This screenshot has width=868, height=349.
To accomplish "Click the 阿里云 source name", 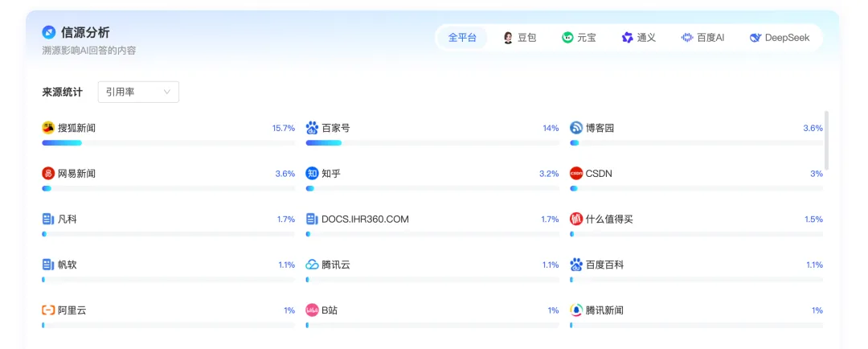I will 72,310.
